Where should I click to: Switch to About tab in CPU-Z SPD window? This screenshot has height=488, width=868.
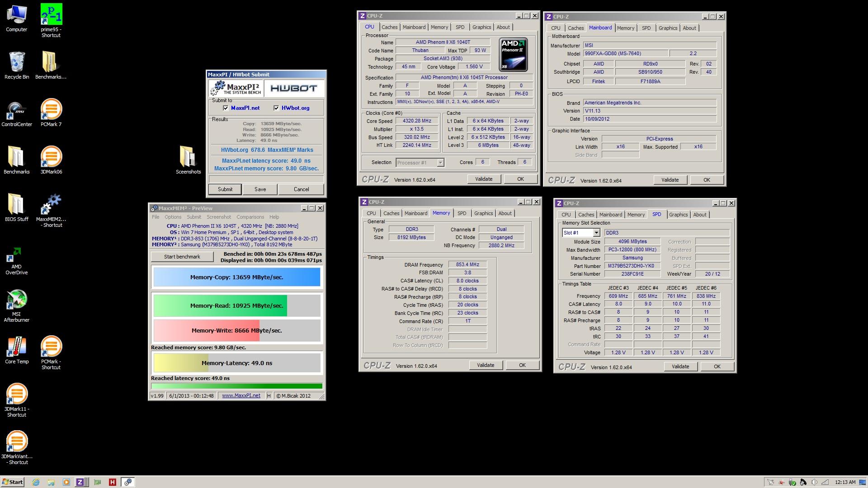pos(700,215)
